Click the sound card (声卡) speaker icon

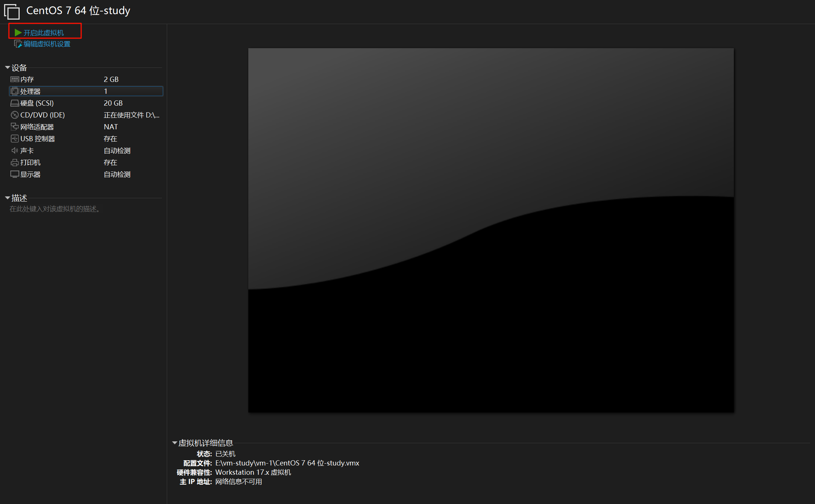[x=14, y=150]
